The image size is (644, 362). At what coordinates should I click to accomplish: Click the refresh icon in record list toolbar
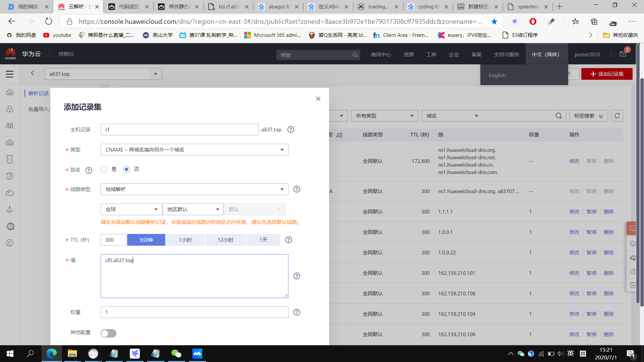coord(617,116)
